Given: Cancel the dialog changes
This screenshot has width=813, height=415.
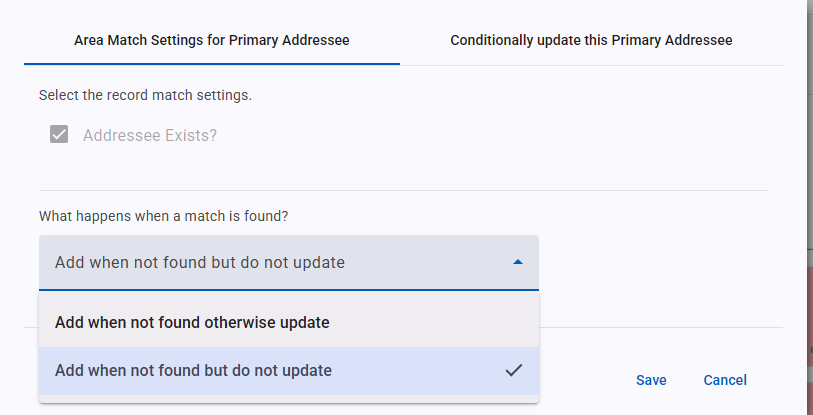Looking at the screenshot, I should click(x=725, y=380).
